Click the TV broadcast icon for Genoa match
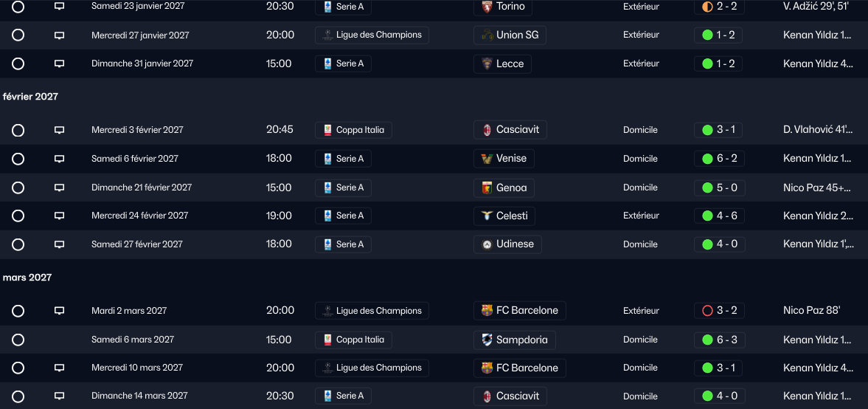 [60, 188]
